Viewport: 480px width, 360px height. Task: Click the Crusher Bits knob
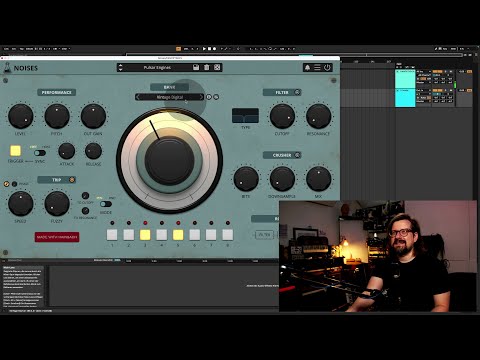click(x=246, y=179)
